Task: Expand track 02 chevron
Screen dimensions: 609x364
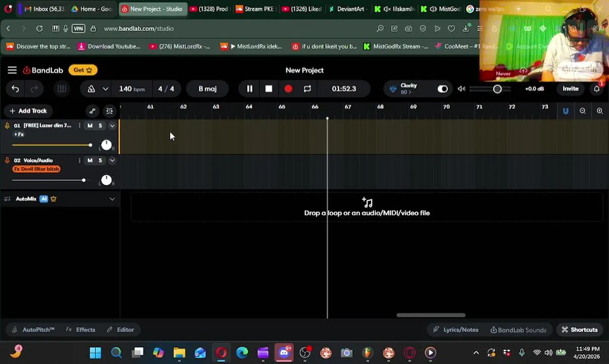Action: pyautogui.click(x=112, y=160)
